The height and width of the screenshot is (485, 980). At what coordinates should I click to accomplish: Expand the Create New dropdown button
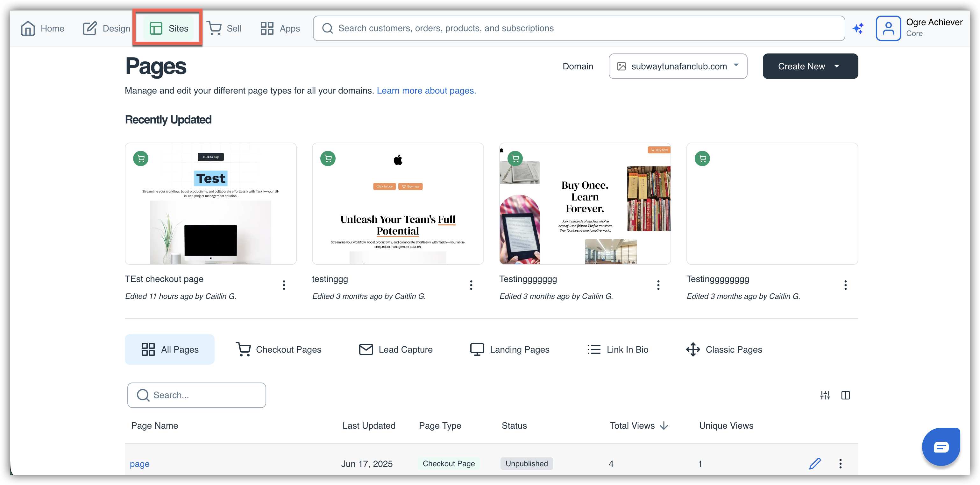coord(810,66)
